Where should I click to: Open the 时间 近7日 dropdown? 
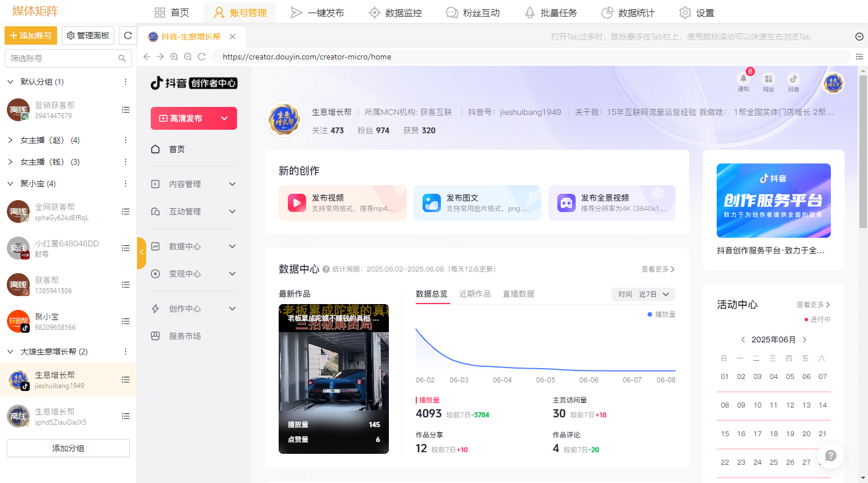pyautogui.click(x=643, y=294)
